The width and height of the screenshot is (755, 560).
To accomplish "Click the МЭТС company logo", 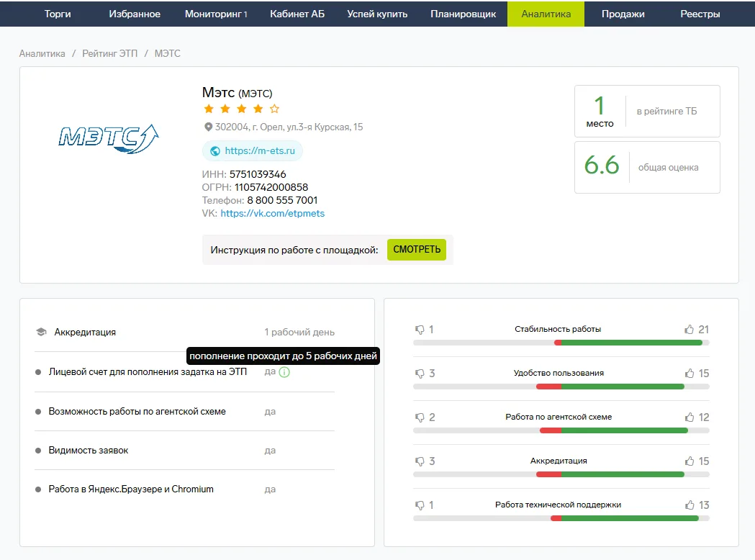I will point(109,139).
